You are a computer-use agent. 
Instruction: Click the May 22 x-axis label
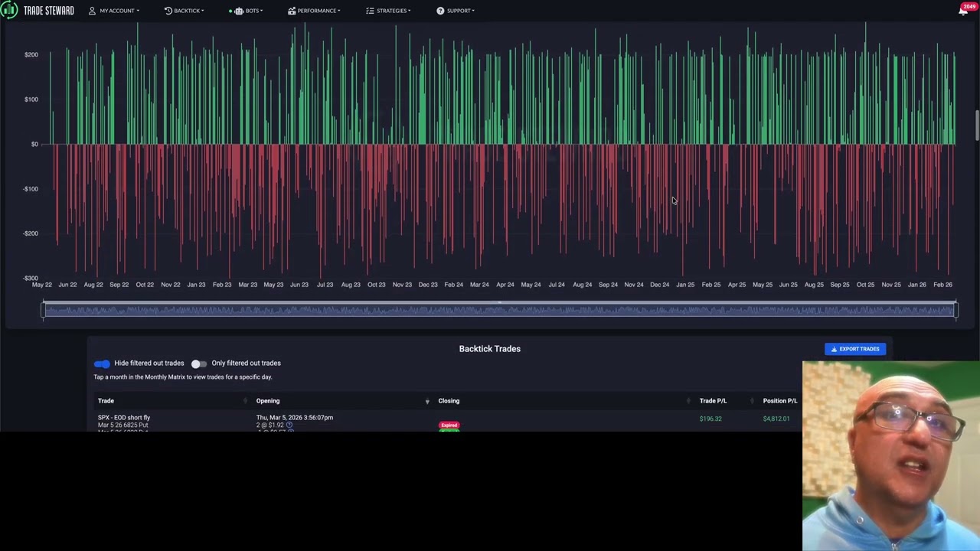42,285
